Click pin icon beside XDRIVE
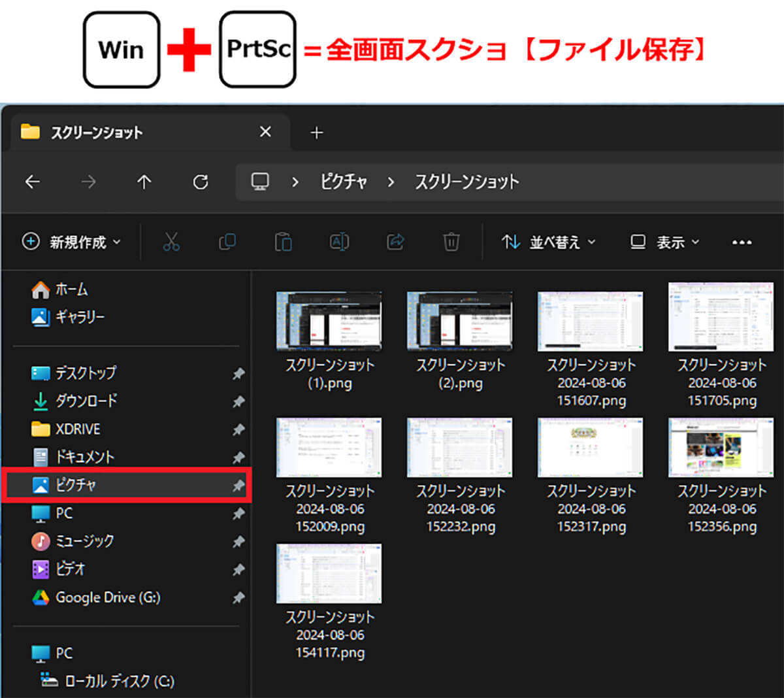 (238, 429)
